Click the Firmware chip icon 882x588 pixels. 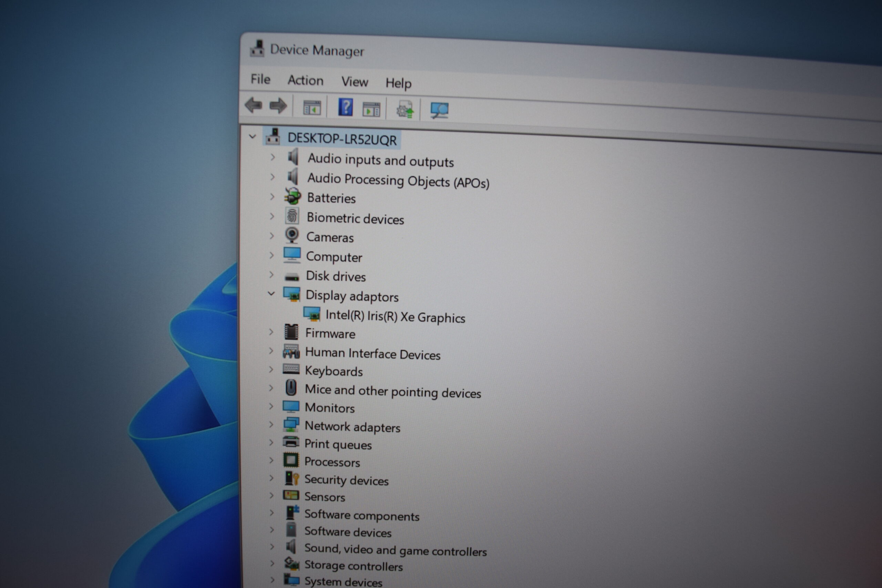(291, 332)
